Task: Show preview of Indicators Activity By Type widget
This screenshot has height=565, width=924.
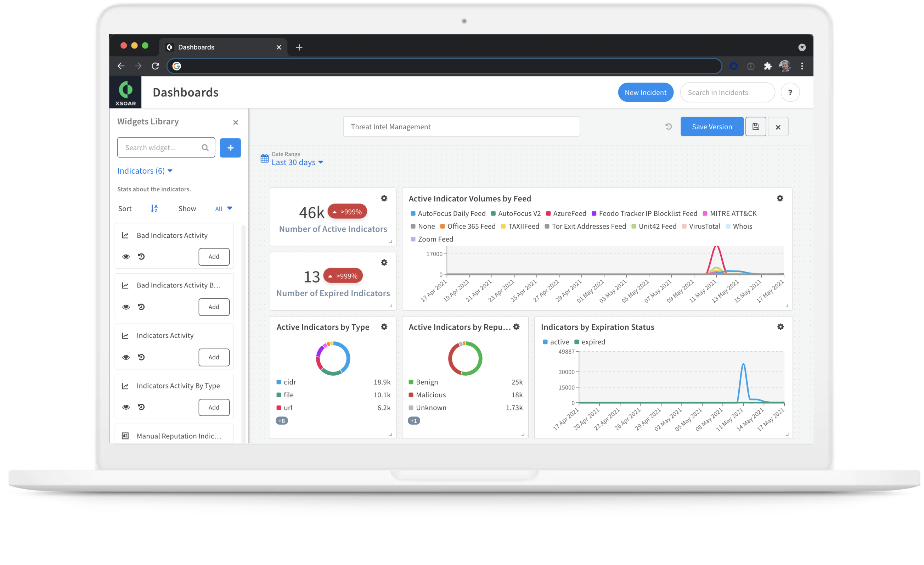Action: click(x=126, y=407)
